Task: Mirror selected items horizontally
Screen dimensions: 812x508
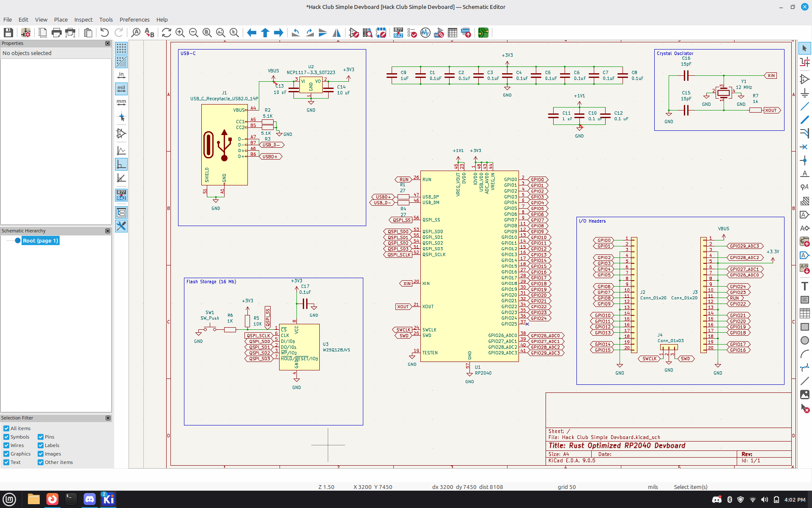Action: point(337,33)
